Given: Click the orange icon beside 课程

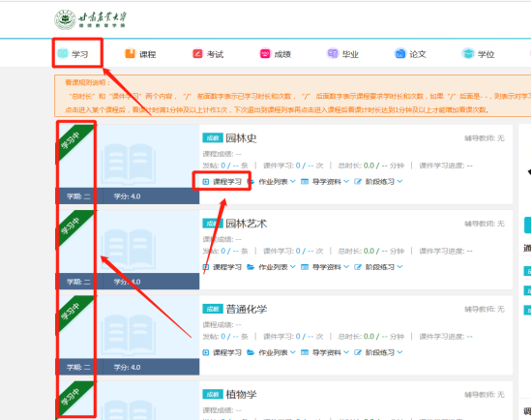Looking at the screenshot, I should point(130,53).
